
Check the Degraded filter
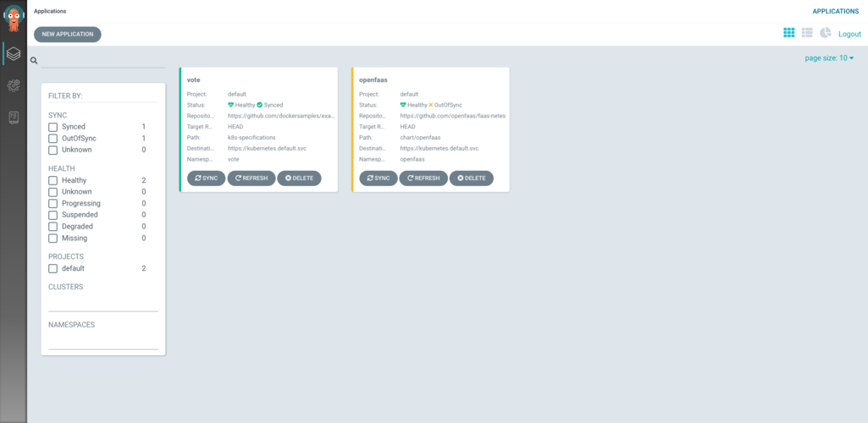(x=53, y=226)
